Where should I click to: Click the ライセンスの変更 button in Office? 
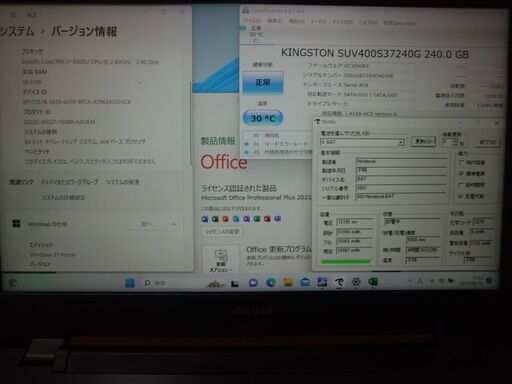[222, 232]
